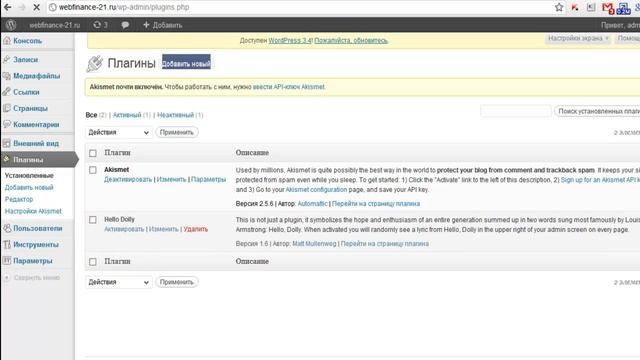
Task: Open the Automattic author link
Action: coord(313,204)
